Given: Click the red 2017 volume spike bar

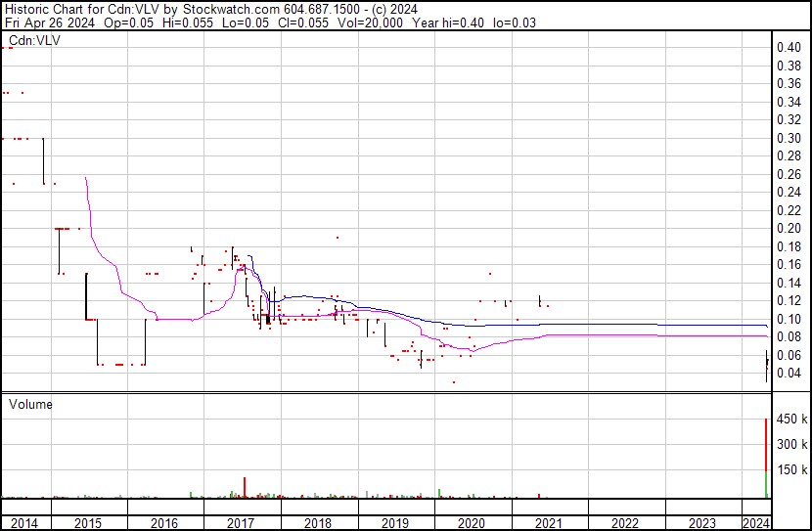Looking at the screenshot, I should pyautogui.click(x=244, y=488).
